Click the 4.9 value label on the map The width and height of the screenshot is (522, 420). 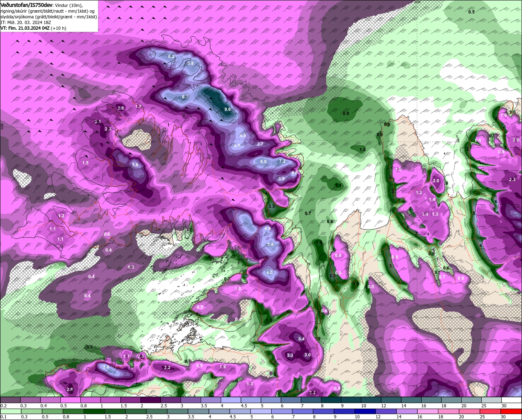point(268,229)
